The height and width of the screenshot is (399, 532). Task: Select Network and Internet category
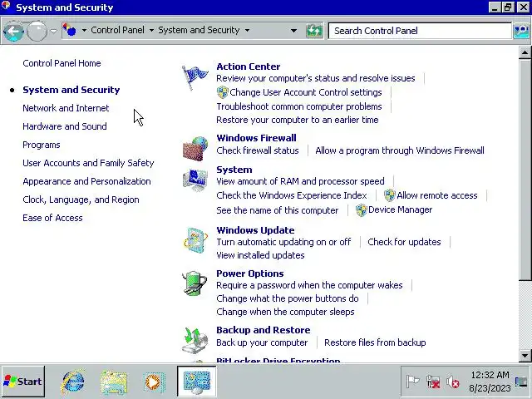coord(66,108)
